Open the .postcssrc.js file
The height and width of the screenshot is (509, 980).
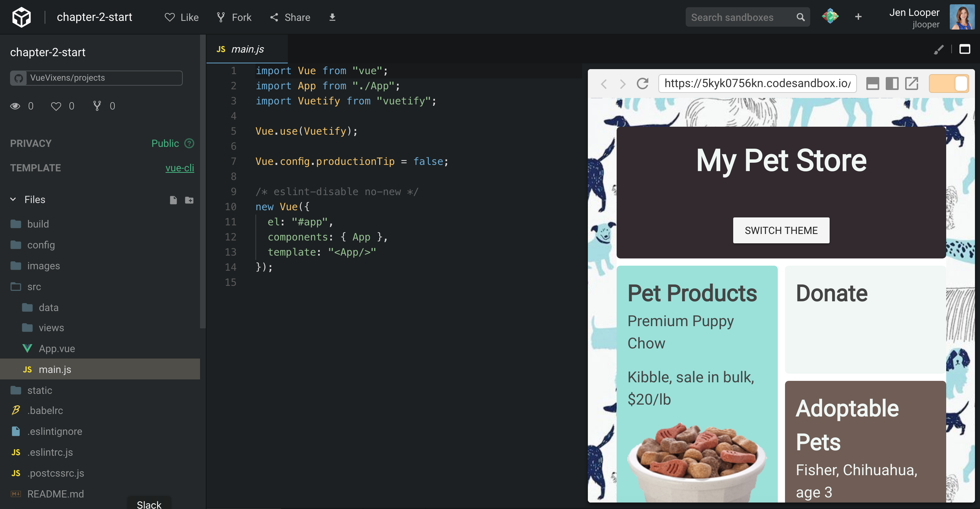coord(100,473)
